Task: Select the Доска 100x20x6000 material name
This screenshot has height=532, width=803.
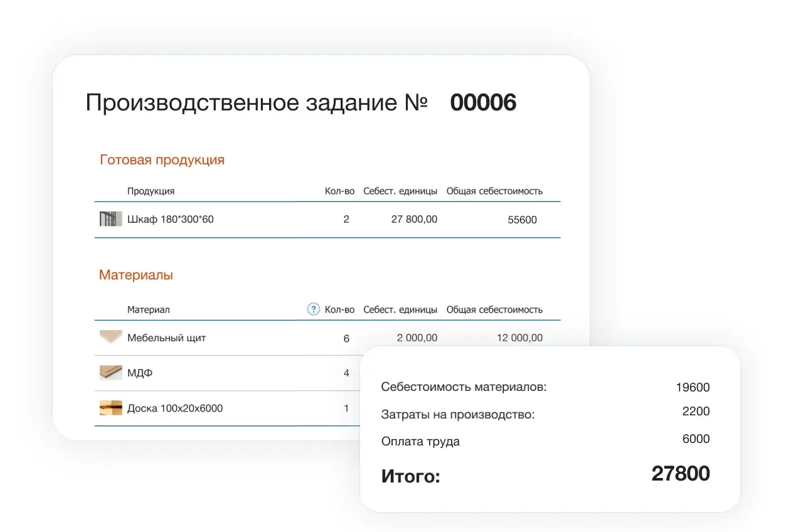Action: (x=175, y=408)
